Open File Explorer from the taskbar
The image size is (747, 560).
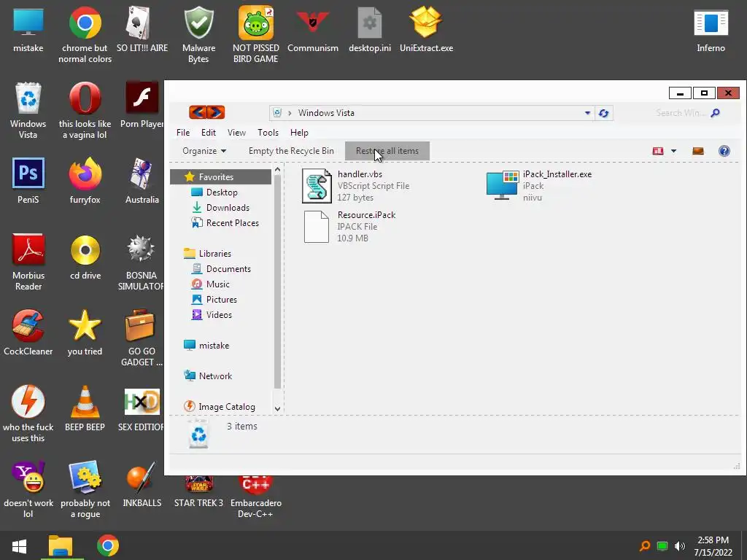pyautogui.click(x=61, y=545)
